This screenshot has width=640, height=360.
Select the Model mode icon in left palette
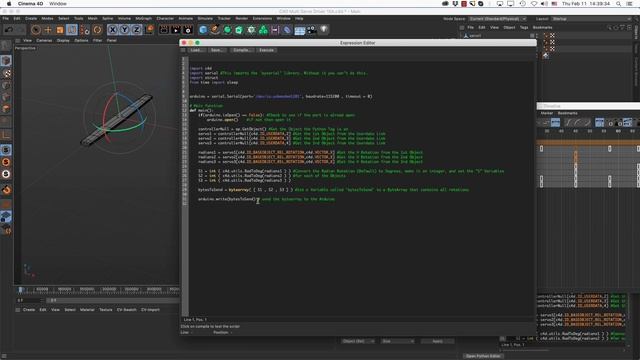point(6,61)
